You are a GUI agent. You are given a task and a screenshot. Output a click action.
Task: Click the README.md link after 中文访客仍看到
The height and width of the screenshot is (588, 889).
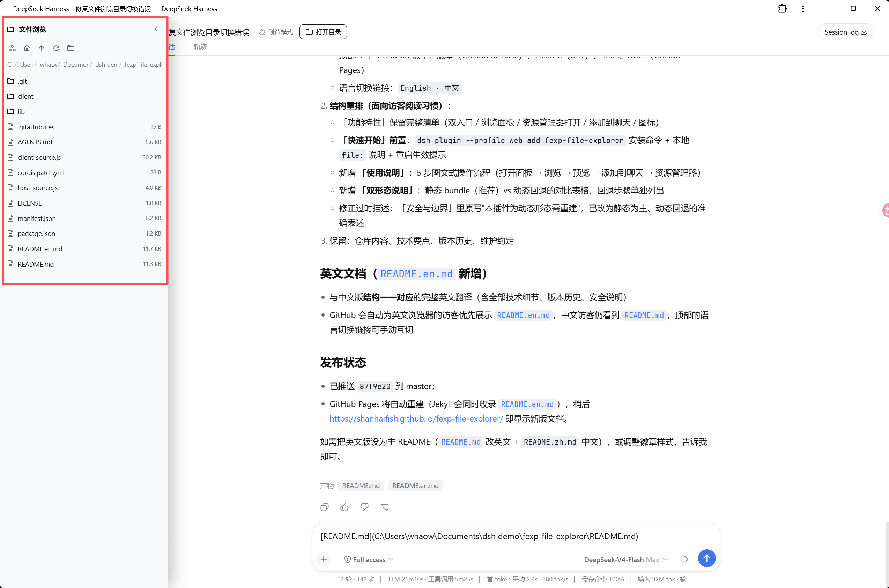click(x=644, y=315)
